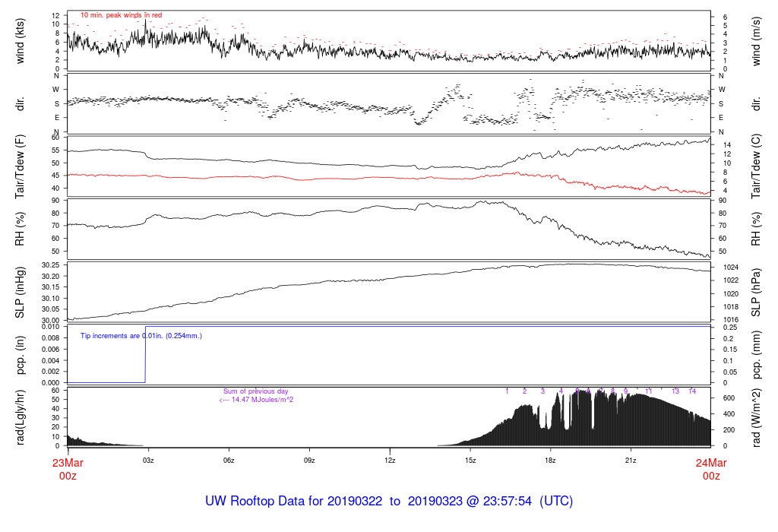
Task: Select the 'RH (%)' left axis label
Action: tap(21, 230)
